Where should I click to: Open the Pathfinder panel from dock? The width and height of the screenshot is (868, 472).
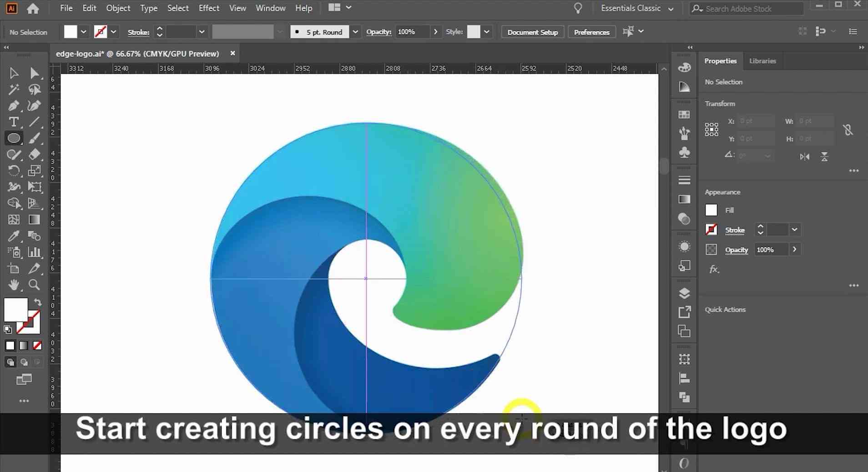click(684, 397)
